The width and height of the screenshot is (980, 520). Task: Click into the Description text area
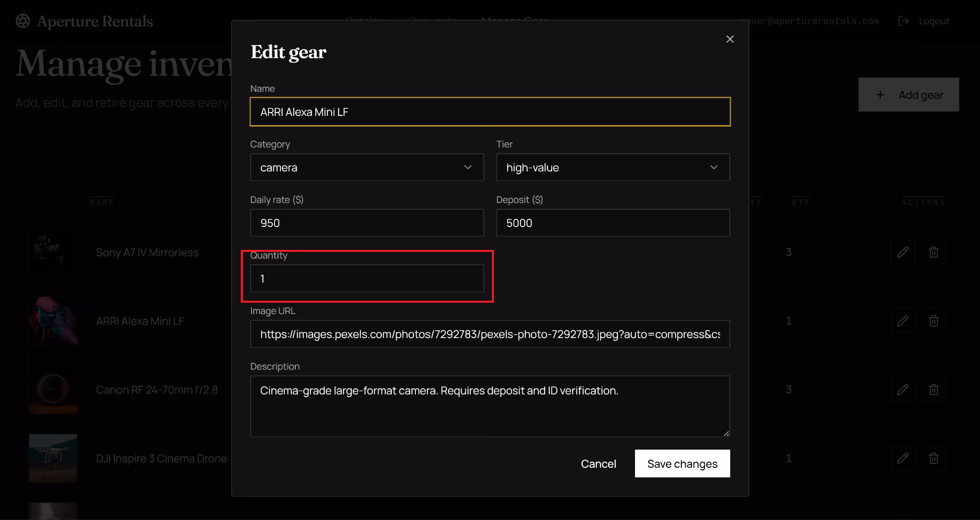490,406
